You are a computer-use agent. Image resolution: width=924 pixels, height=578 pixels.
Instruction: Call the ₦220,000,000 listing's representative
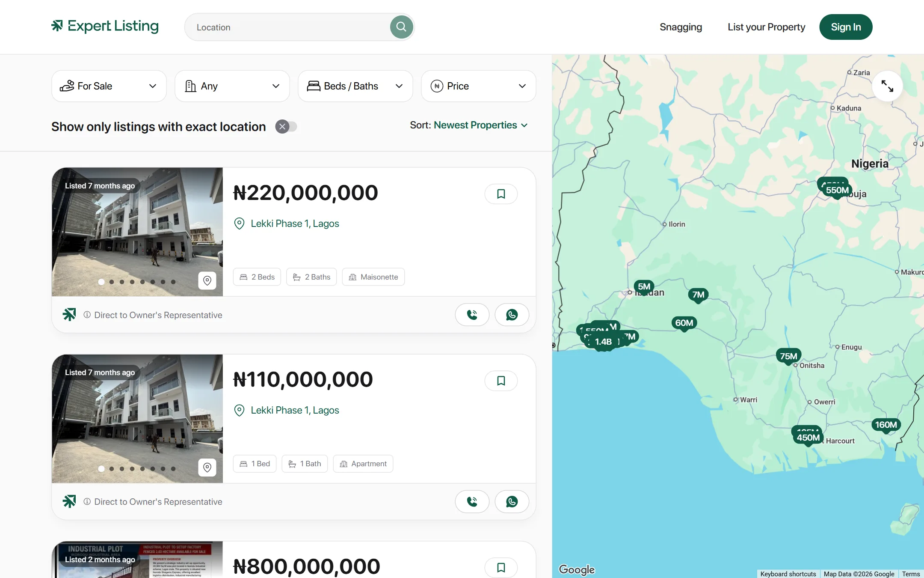(472, 315)
